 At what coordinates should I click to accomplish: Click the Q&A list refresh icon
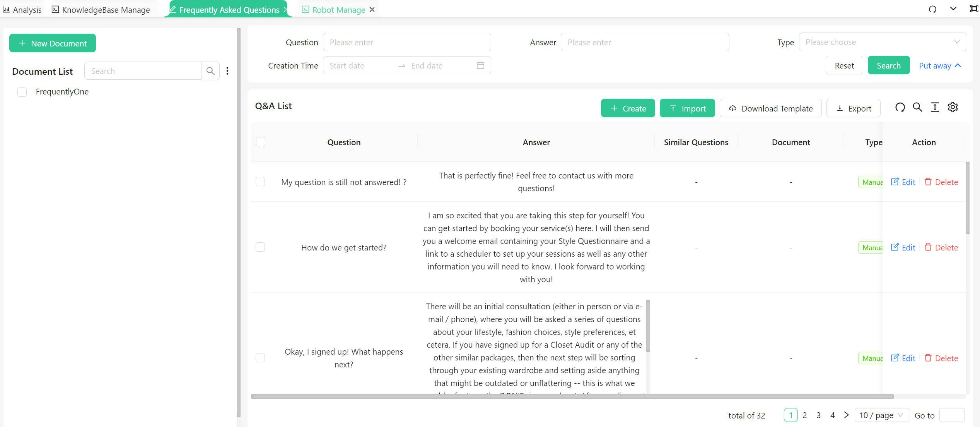click(x=900, y=108)
